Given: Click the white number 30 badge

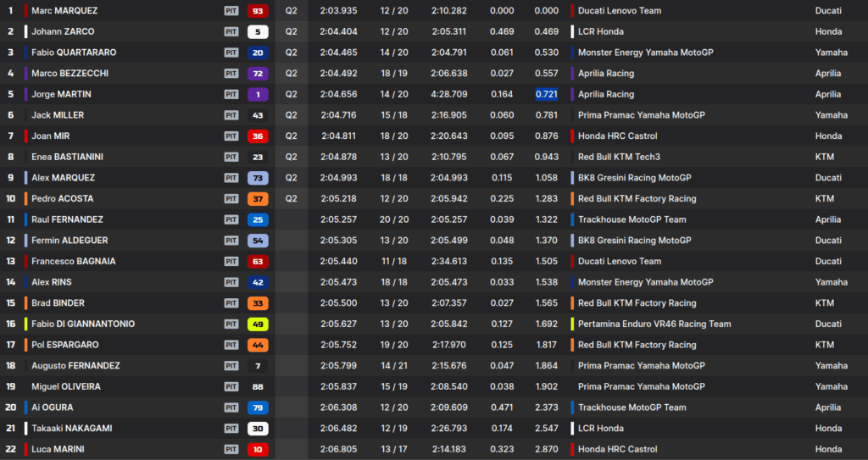Looking at the screenshot, I should click(258, 429).
